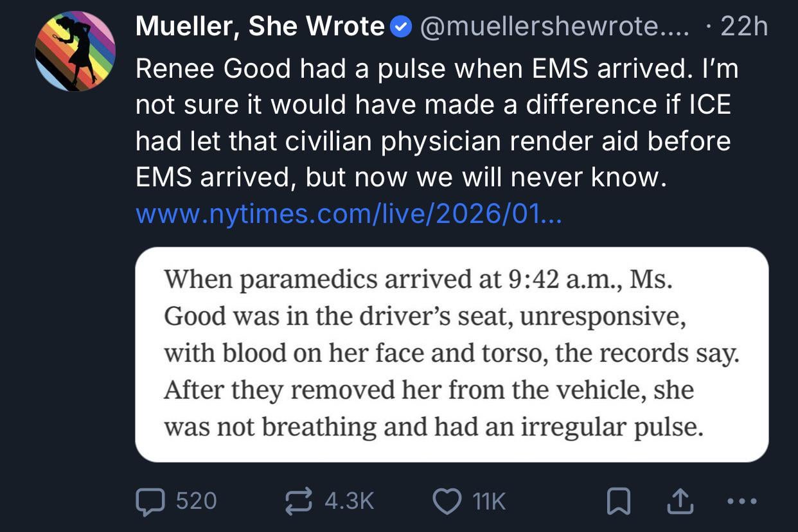
Task: Open the rainbow profile avatar
Action: 75,51
